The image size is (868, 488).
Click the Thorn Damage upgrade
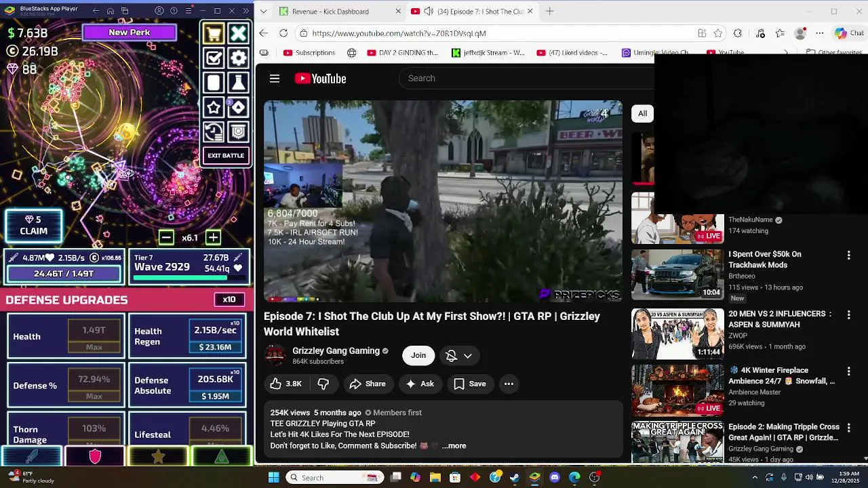[66, 430]
